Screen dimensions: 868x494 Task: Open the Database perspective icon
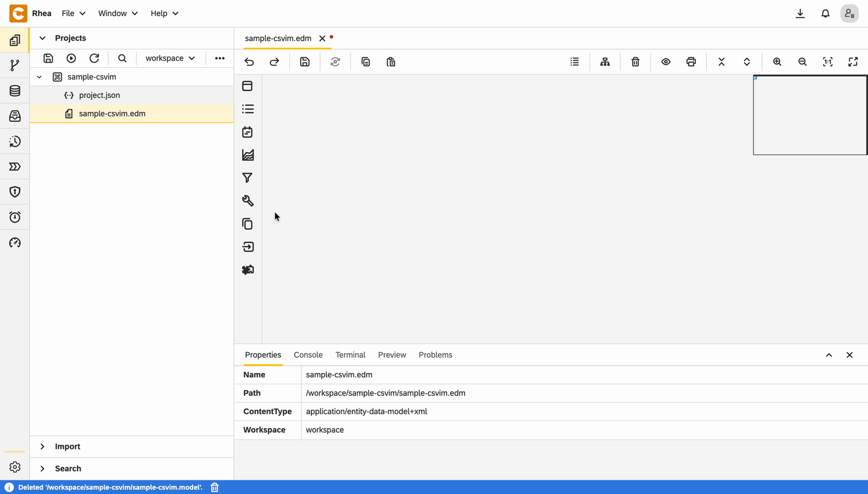(15, 91)
